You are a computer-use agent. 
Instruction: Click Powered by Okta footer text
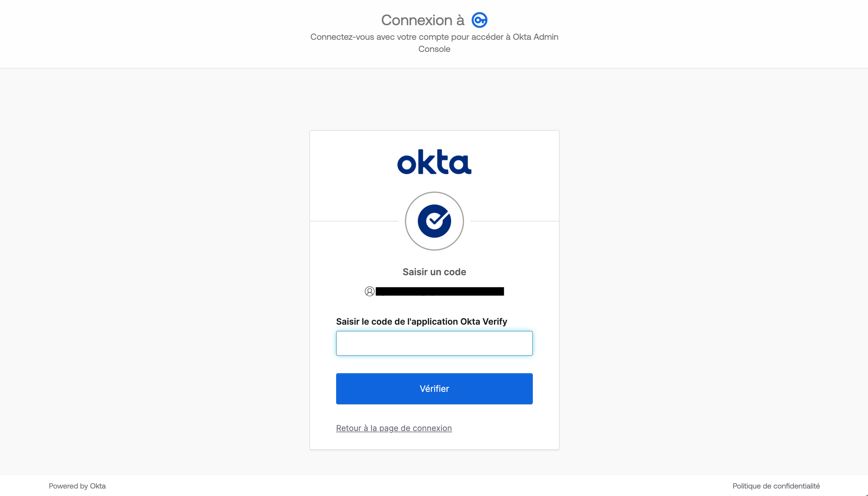77,486
